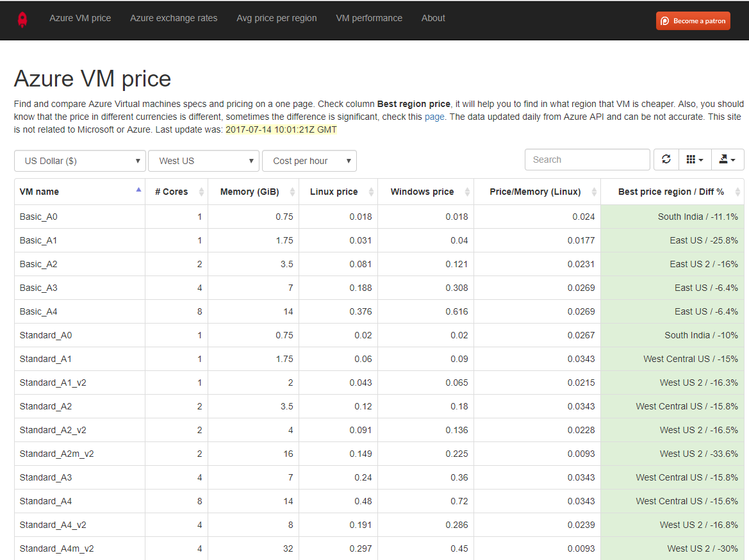Click Price/Memory value 0.0215
The width and height of the screenshot is (749, 560).
pos(581,383)
